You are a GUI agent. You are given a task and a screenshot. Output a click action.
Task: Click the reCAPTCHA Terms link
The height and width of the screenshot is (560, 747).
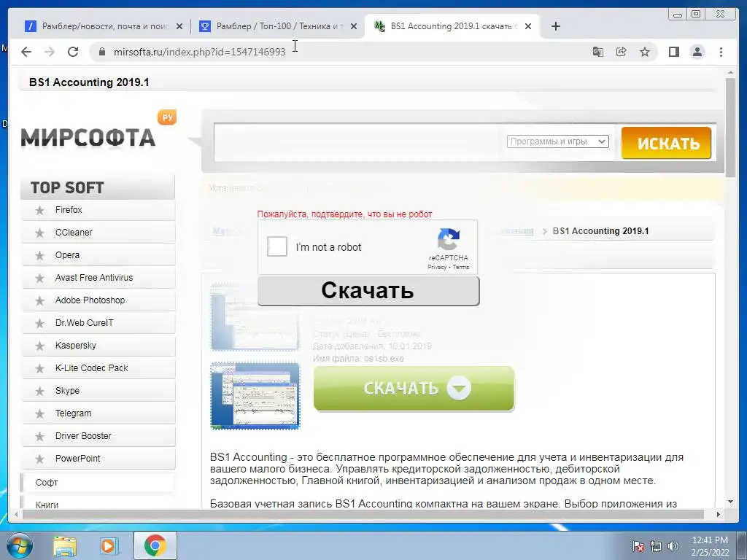point(461,267)
